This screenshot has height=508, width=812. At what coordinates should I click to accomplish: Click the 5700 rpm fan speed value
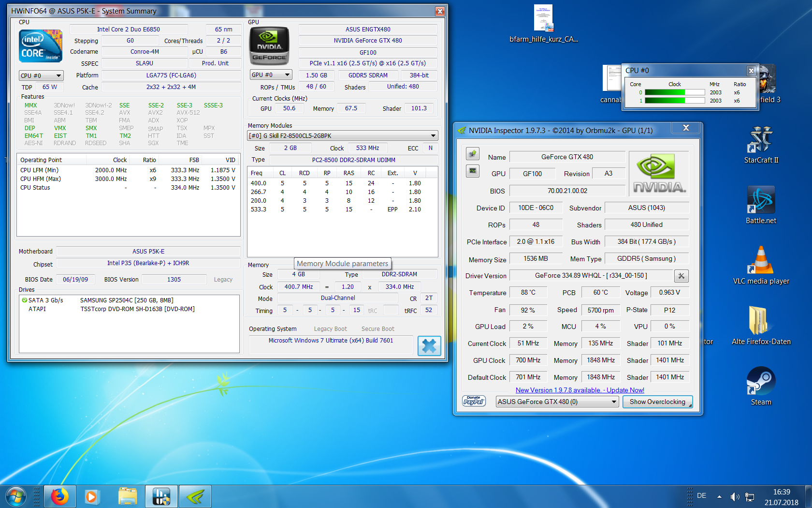coord(601,310)
